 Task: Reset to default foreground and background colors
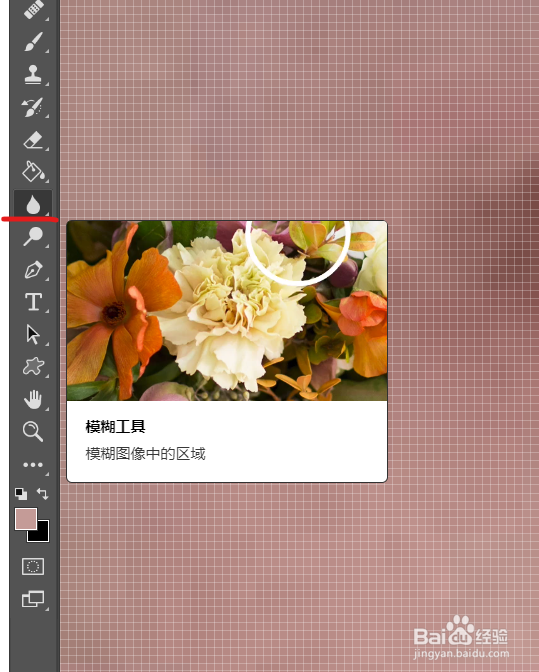(21, 494)
